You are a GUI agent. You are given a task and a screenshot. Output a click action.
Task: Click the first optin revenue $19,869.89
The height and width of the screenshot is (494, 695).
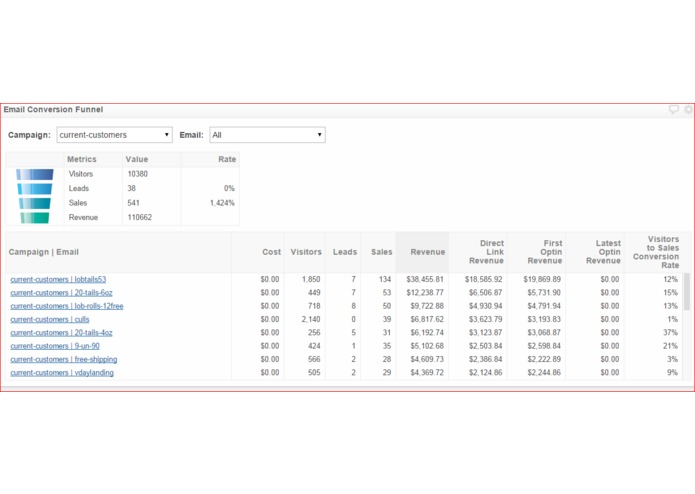pyautogui.click(x=542, y=280)
